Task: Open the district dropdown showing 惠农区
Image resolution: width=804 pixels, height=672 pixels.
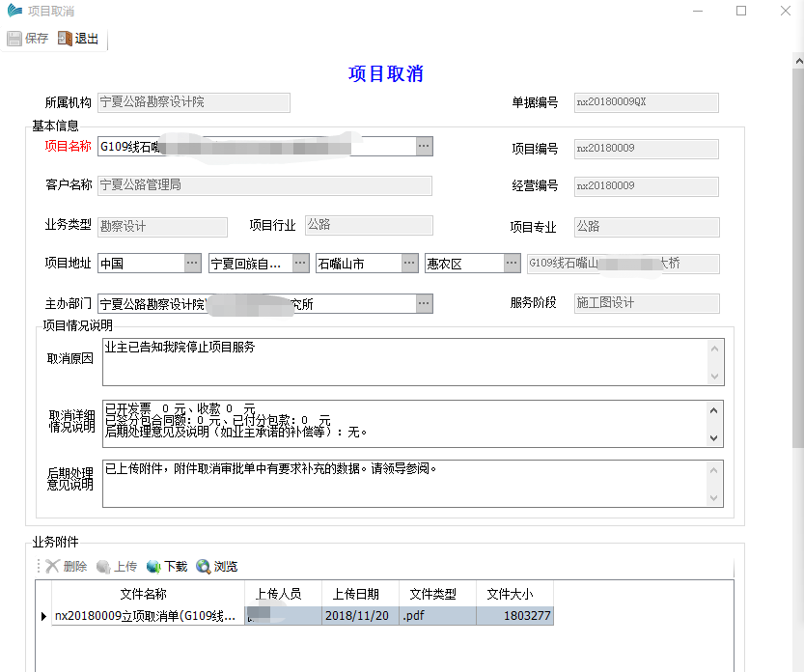Action: click(512, 263)
